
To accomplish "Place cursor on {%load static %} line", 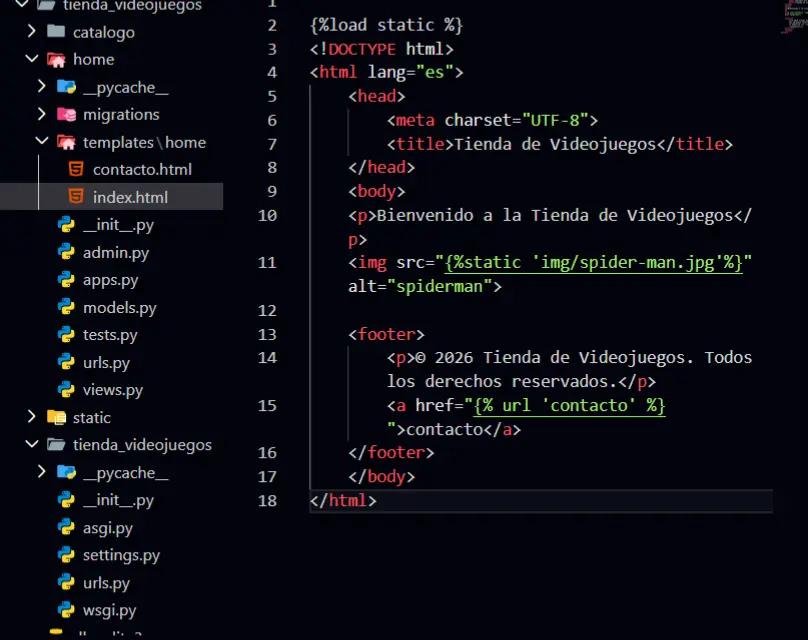I will pyautogui.click(x=386, y=25).
